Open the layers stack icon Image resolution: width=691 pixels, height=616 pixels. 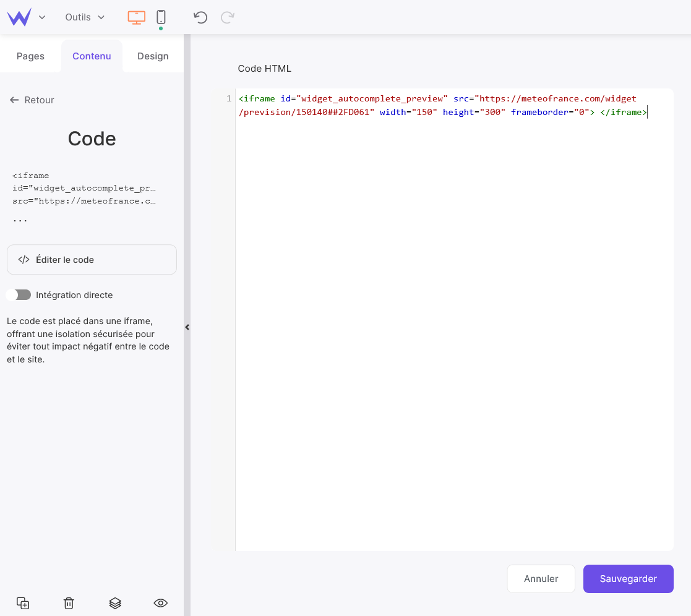114,603
